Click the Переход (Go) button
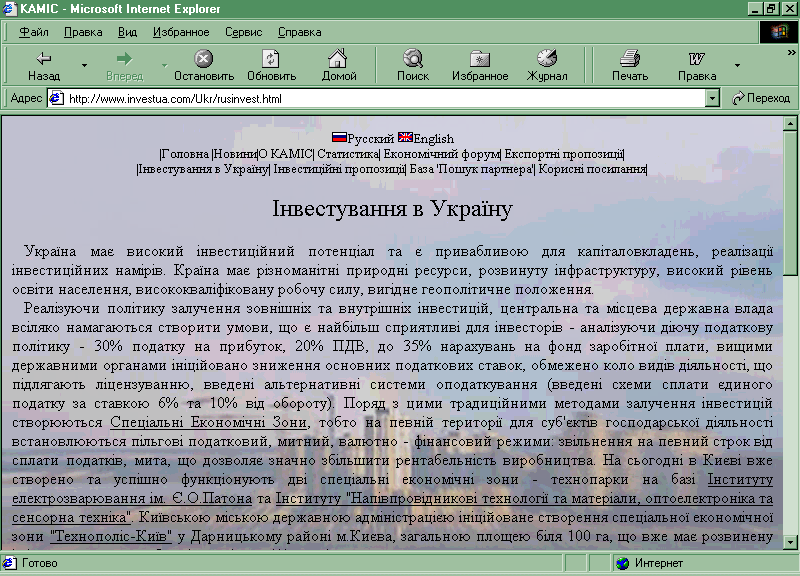 [x=761, y=98]
